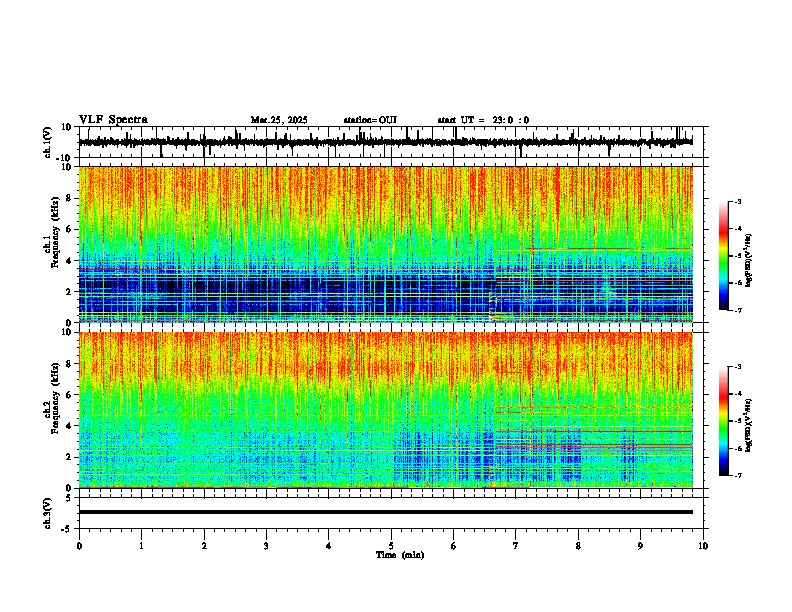
Task: Click the "Time (min)" axis label
Action: click(400, 555)
